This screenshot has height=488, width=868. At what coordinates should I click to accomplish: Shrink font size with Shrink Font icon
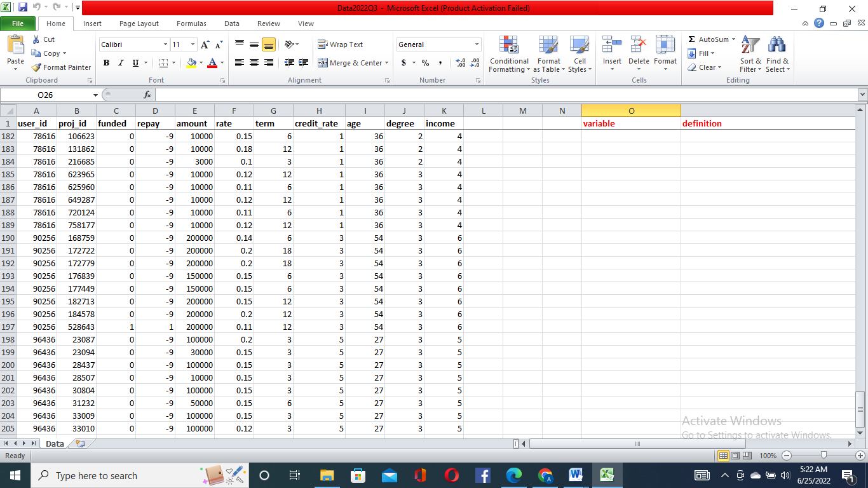tap(219, 44)
